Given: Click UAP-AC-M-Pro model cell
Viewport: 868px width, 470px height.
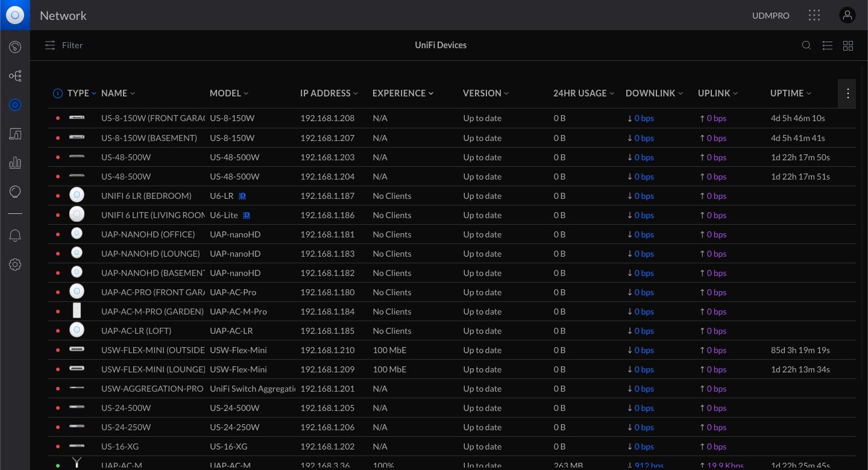Looking at the screenshot, I should click(x=239, y=312).
